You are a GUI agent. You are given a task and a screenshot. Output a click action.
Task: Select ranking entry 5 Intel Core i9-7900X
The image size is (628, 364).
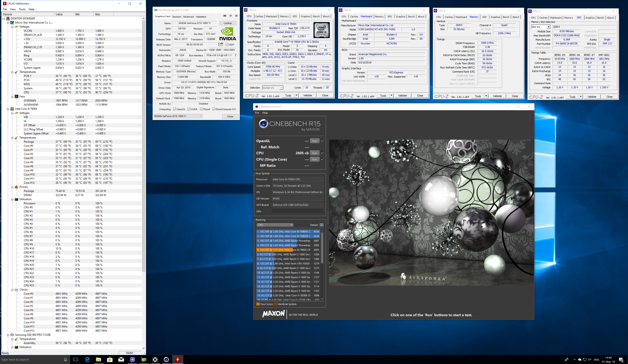tap(288, 250)
